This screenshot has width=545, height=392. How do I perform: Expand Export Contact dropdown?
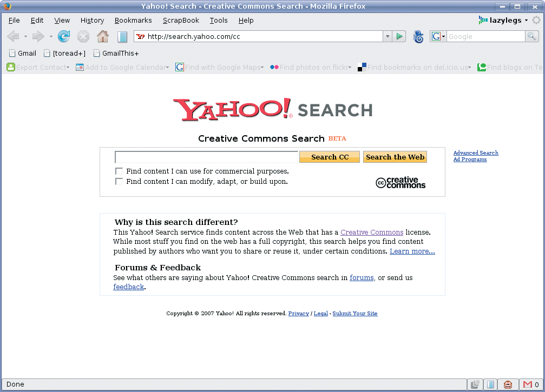tap(68, 68)
